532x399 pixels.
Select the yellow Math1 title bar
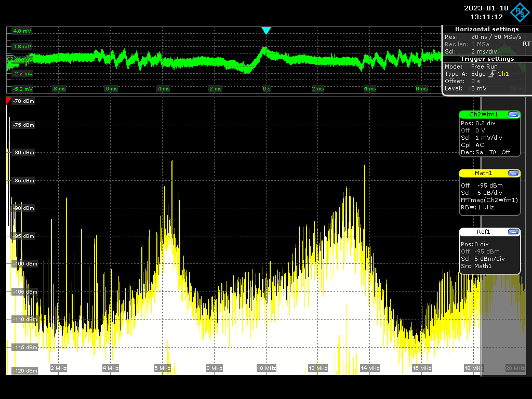pyautogui.click(x=483, y=173)
